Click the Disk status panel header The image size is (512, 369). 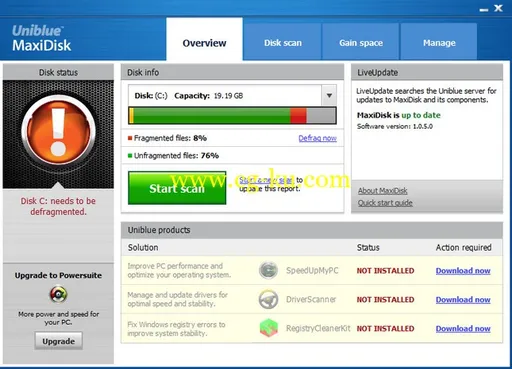[58, 72]
